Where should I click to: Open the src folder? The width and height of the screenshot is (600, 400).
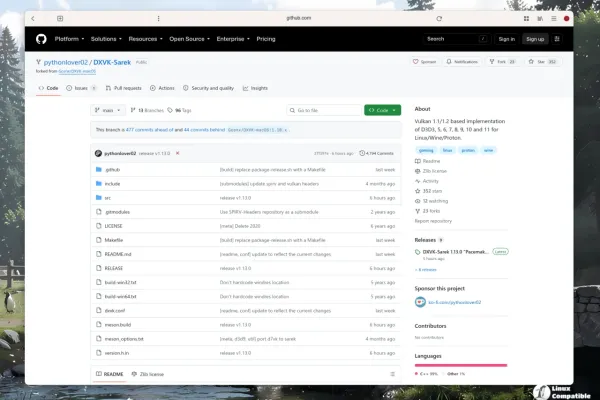pyautogui.click(x=108, y=198)
